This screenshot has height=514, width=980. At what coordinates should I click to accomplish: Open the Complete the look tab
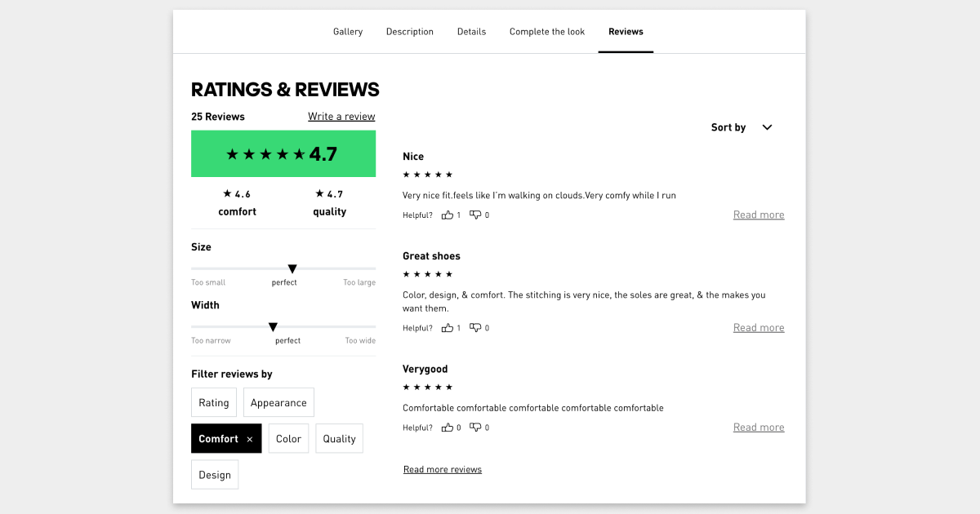(547, 32)
